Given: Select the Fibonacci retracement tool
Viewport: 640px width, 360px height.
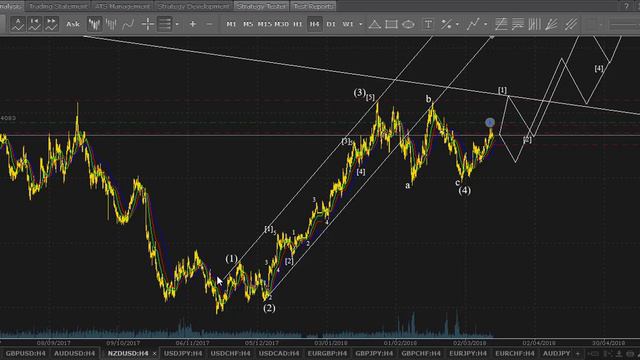Looking at the screenshot, I should tap(501, 24).
